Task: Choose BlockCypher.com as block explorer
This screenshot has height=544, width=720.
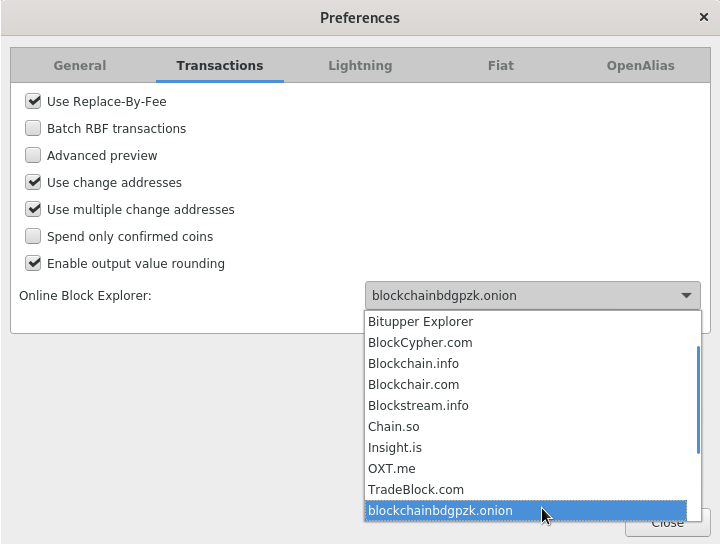Action: [x=420, y=343]
